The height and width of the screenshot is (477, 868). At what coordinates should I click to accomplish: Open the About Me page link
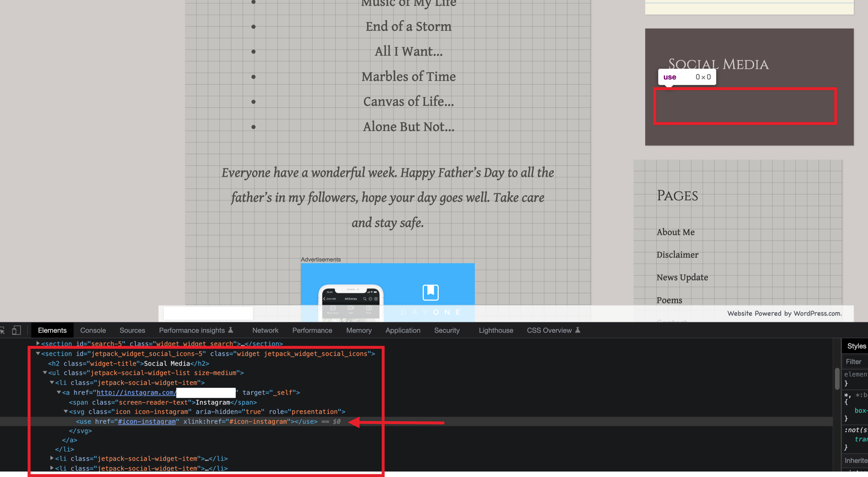[x=675, y=232]
